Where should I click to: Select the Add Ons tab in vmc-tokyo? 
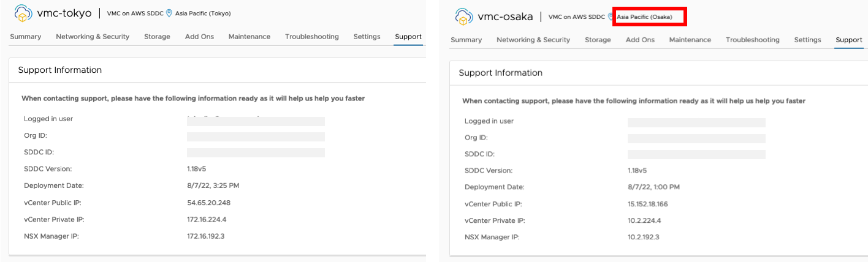pos(199,37)
